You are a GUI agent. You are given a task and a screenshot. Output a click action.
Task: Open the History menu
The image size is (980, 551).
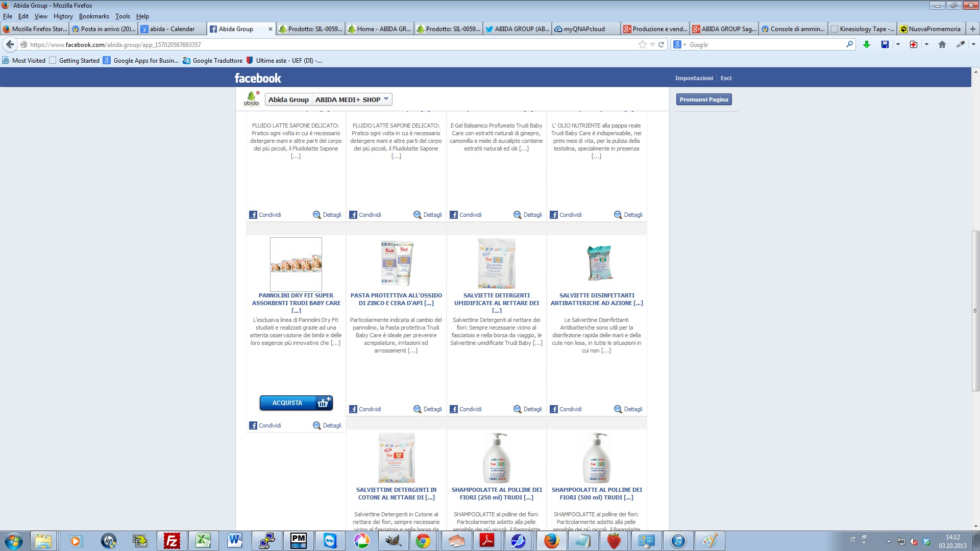pos(63,16)
